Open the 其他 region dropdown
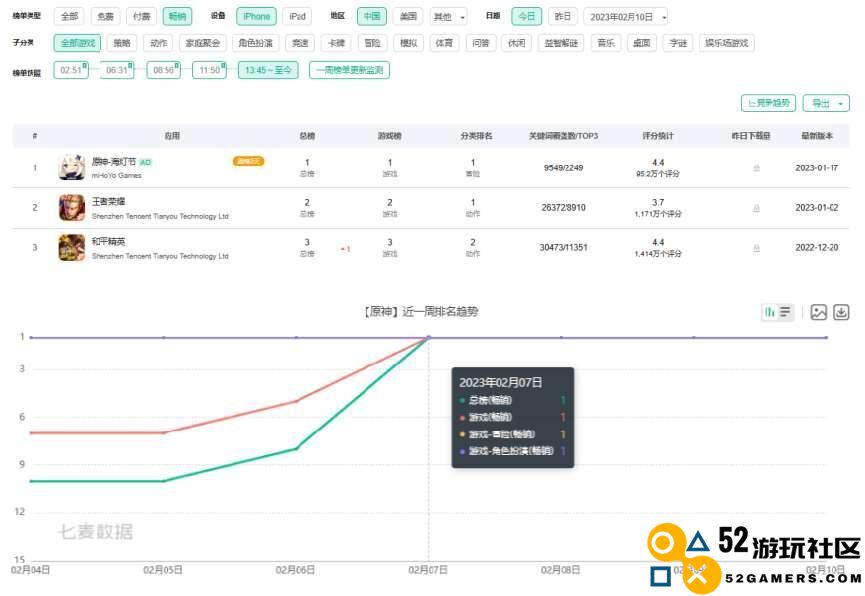Image resolution: width=865 pixels, height=596 pixels. tap(448, 17)
